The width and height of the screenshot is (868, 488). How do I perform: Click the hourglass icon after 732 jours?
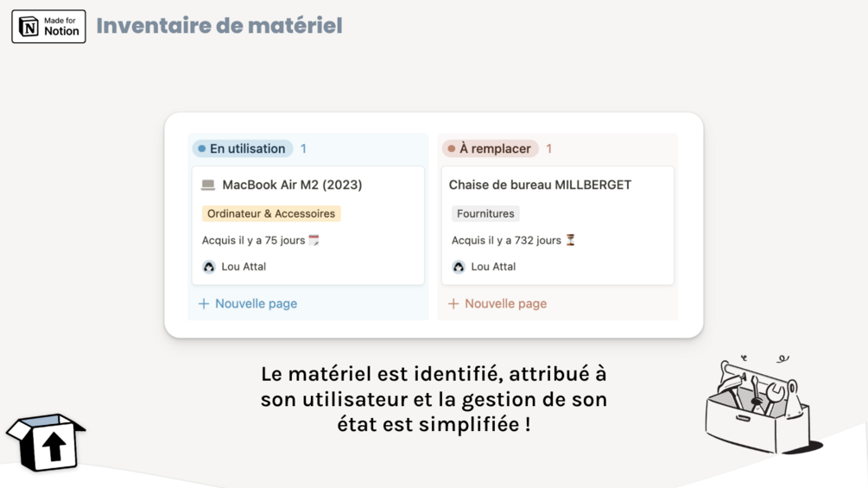570,240
